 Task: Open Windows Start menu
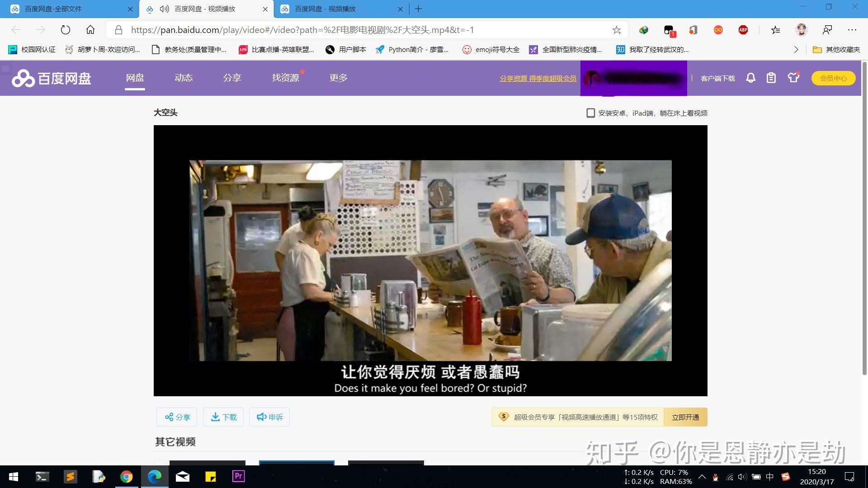(14, 477)
